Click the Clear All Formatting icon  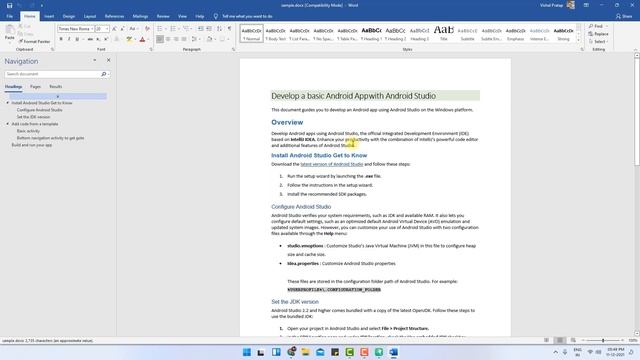coord(147,29)
